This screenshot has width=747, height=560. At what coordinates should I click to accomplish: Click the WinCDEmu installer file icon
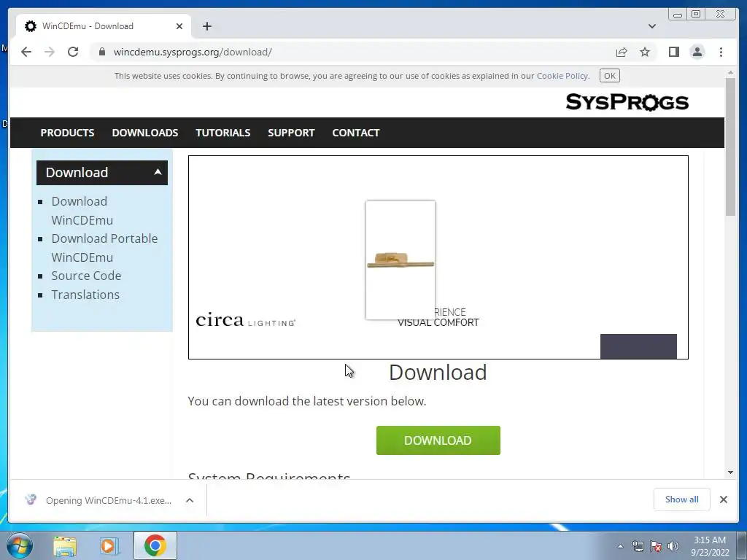[31, 499]
